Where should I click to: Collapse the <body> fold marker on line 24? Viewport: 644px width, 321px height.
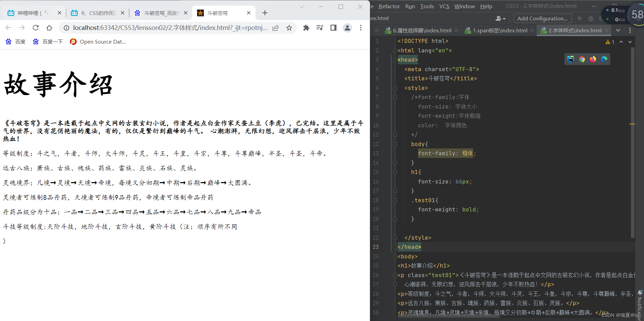[395, 257]
